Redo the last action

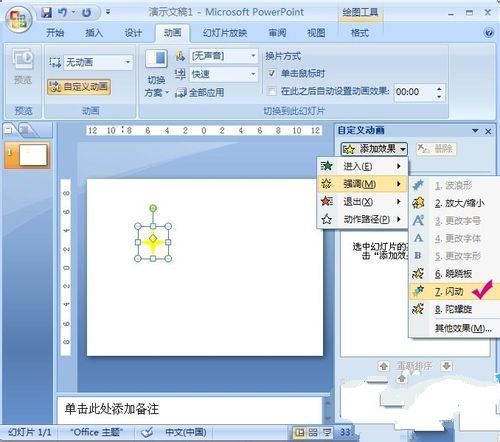[86, 13]
